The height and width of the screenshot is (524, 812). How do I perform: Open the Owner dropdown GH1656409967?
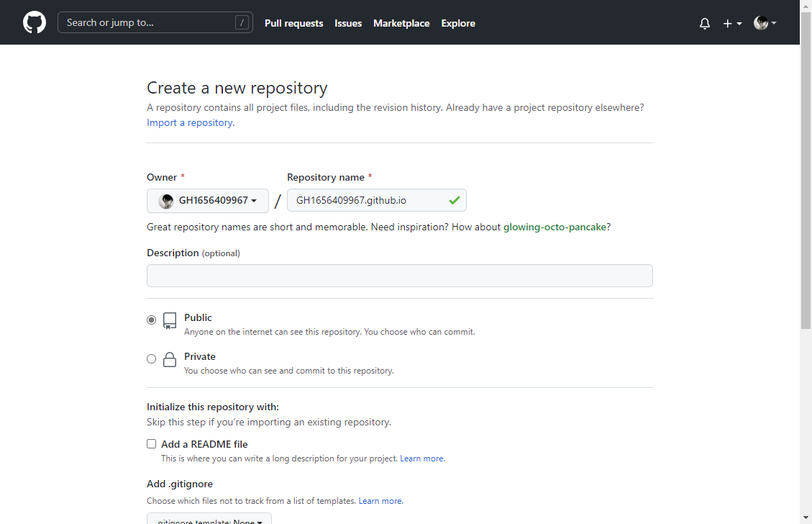(208, 201)
